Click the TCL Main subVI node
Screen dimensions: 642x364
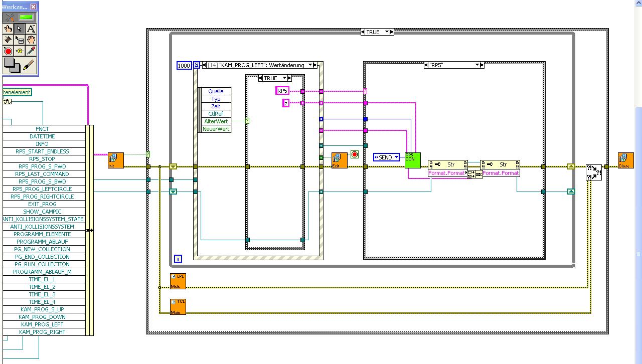(178, 306)
